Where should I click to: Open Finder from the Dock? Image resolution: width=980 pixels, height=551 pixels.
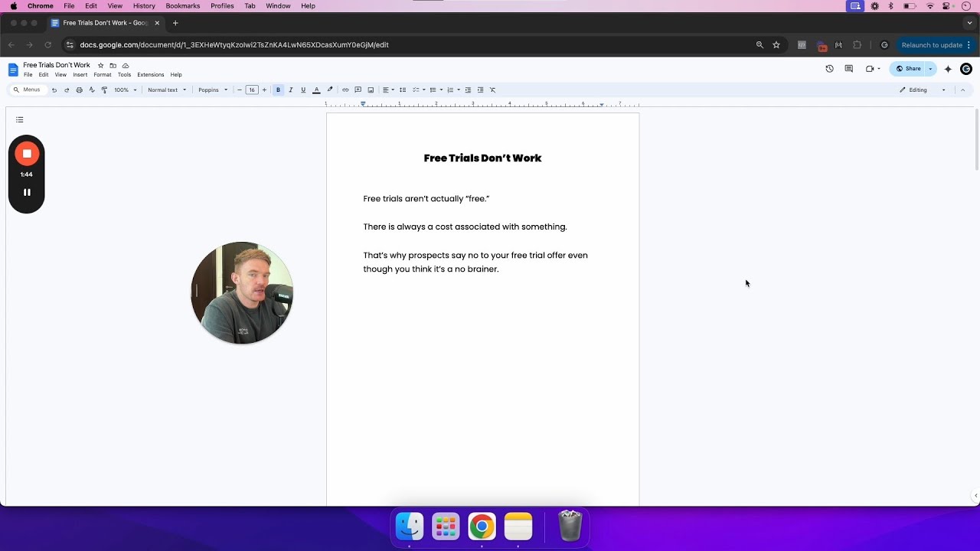tap(410, 527)
